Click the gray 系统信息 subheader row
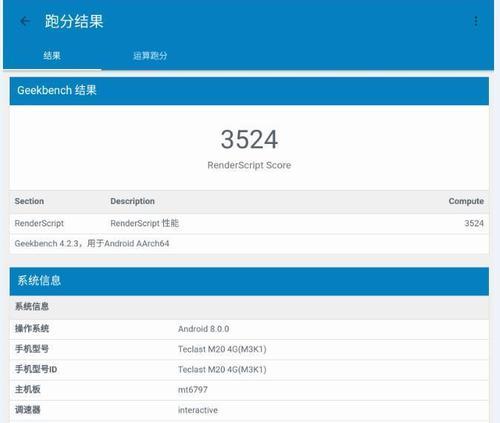The image size is (500, 423). tap(249, 307)
